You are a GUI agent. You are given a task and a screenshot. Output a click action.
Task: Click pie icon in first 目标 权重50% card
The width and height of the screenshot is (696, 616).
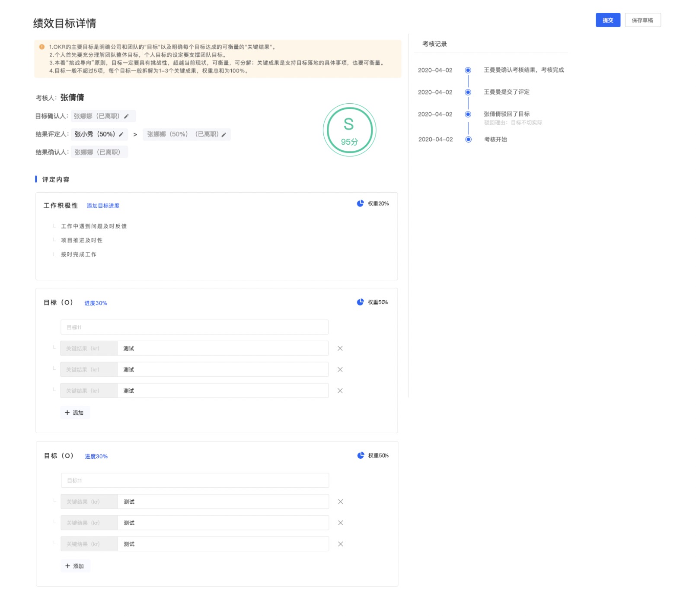tap(360, 302)
